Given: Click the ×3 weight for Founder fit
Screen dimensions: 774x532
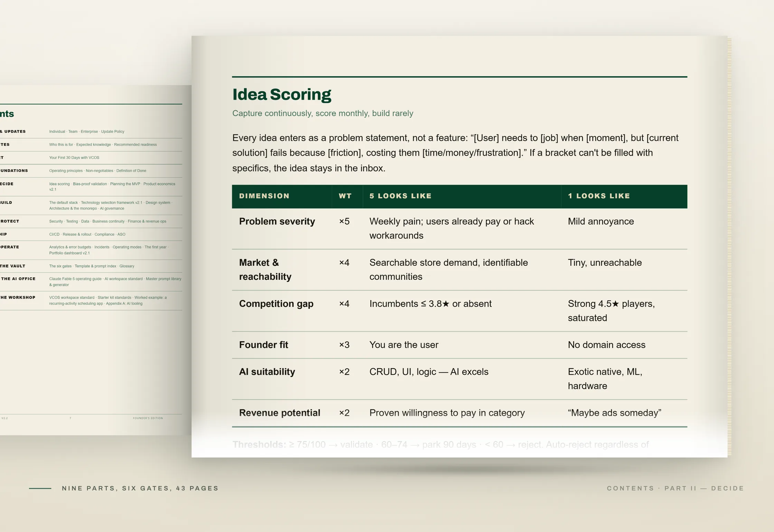Looking at the screenshot, I should (x=344, y=345).
